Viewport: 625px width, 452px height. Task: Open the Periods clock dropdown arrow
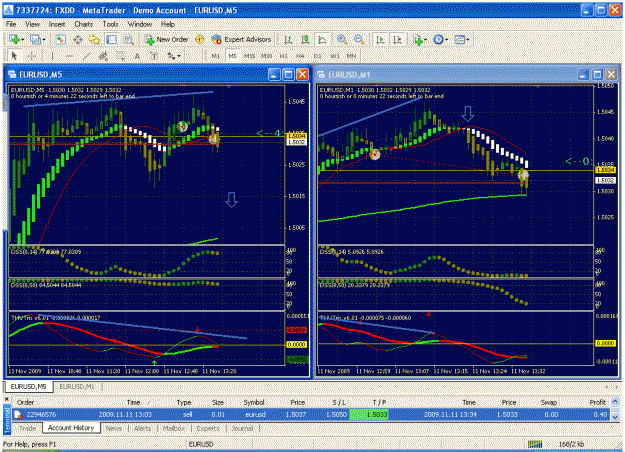click(447, 39)
